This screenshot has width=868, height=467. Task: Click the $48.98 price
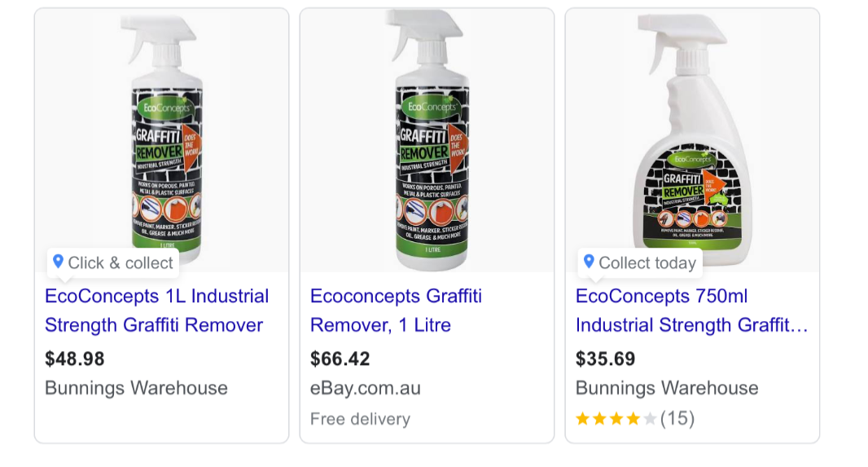coord(75,359)
